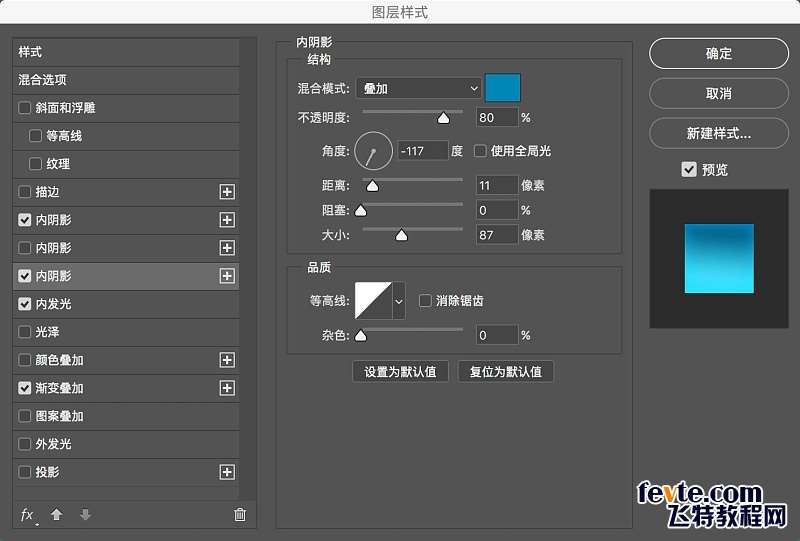Click the 新建样式... button
This screenshot has height=541, width=800.
click(x=719, y=133)
